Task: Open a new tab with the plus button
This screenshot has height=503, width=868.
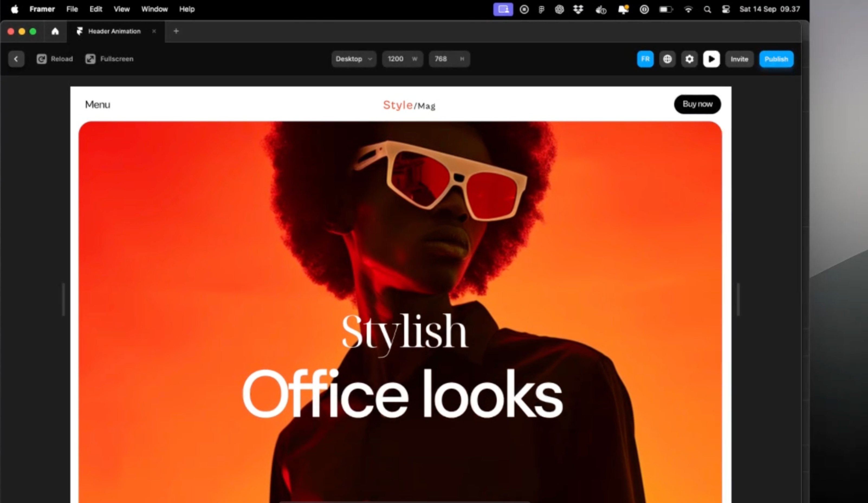Action: [176, 31]
